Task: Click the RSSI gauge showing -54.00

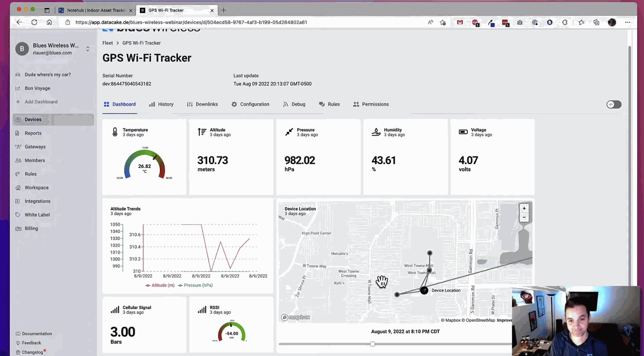Action: (232, 332)
